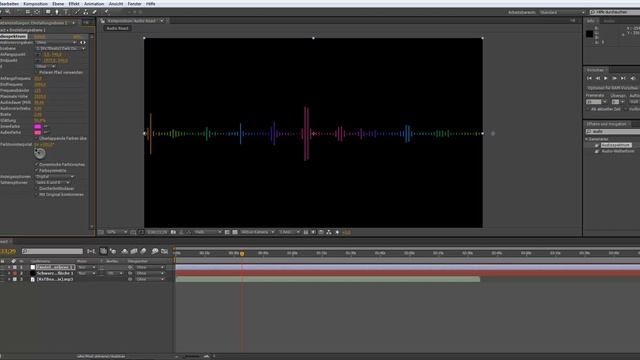Jump to the first frame in the Vorschau panel
Screen dimensions: 640x360
tap(589, 78)
